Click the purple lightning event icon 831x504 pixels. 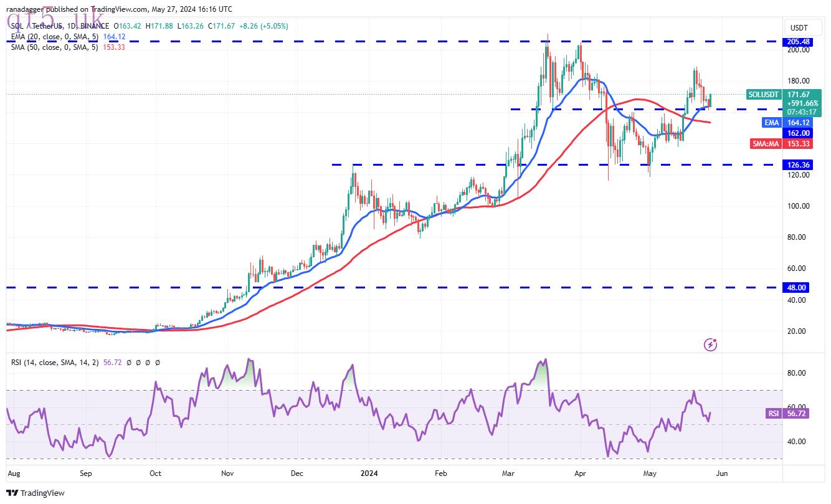click(711, 344)
